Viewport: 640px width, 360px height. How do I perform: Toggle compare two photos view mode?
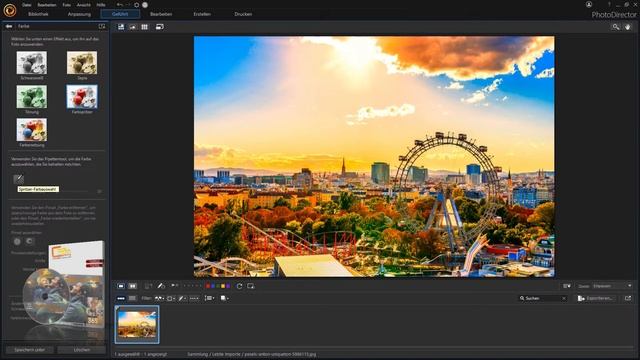pyautogui.click(x=133, y=286)
